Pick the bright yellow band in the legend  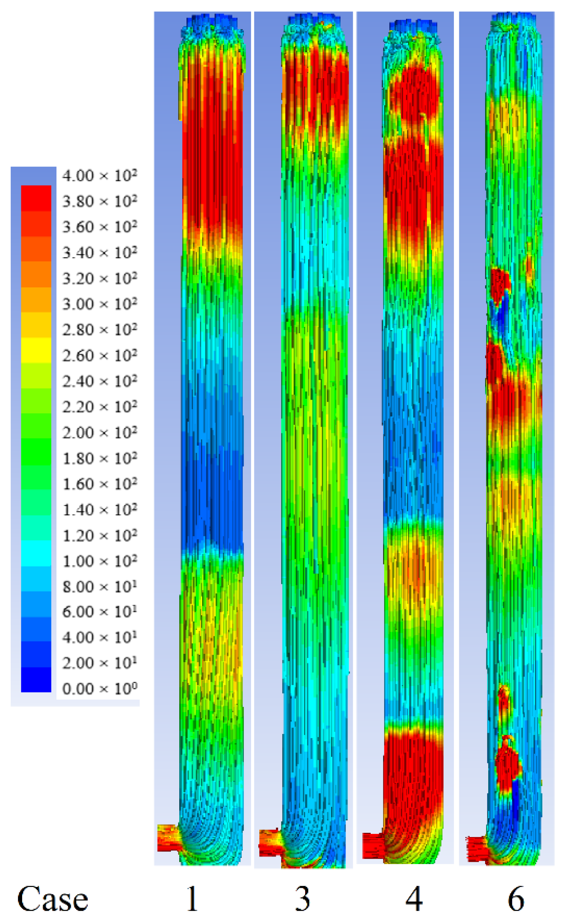click(36, 350)
